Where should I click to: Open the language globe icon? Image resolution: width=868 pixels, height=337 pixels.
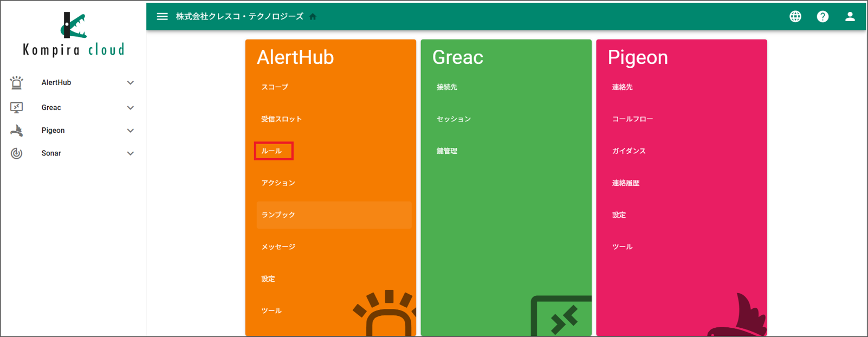(x=795, y=16)
